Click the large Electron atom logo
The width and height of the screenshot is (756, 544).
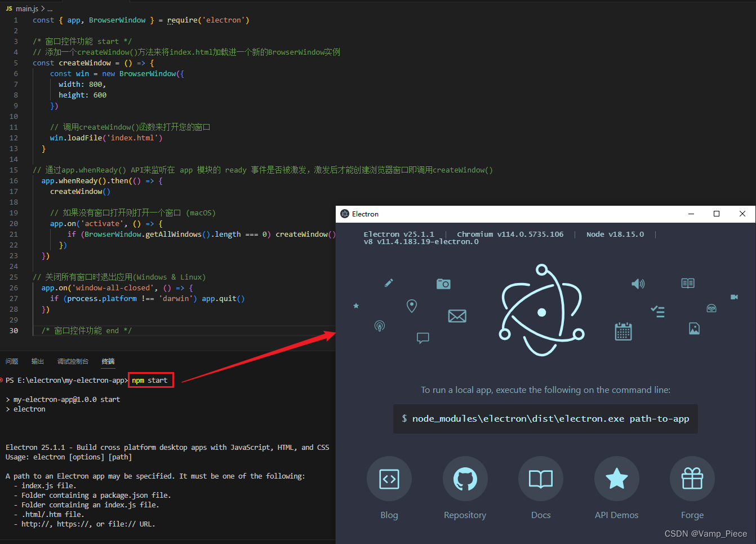pyautogui.click(x=541, y=310)
